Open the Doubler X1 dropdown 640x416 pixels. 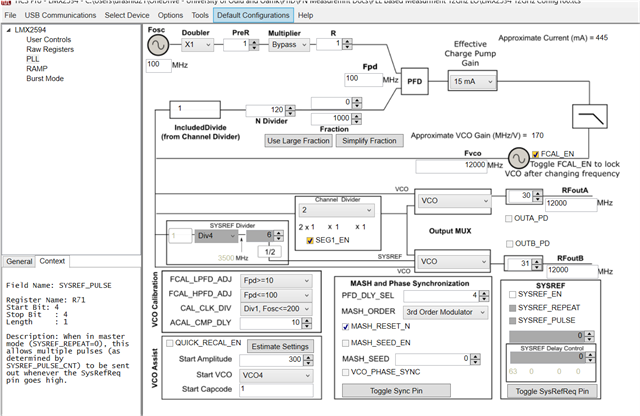[x=197, y=44]
